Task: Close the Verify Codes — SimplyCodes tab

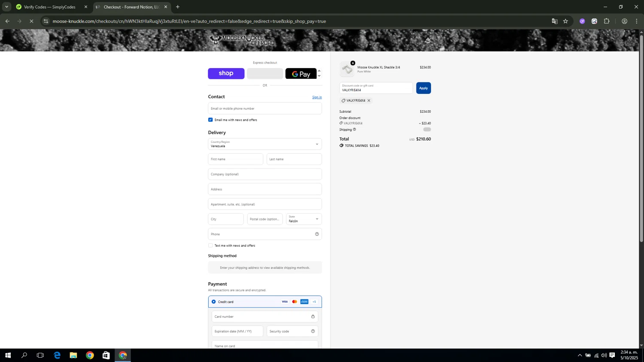Action: click(86, 7)
